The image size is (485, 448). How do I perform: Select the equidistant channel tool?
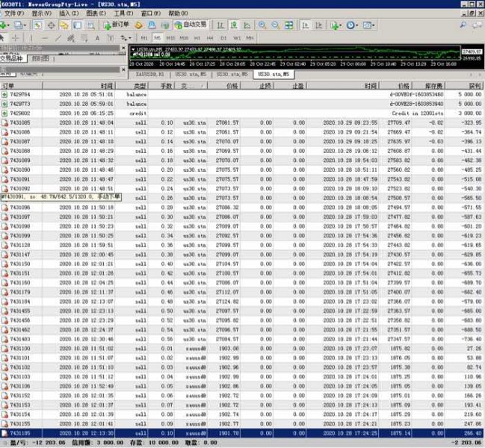tap(71, 37)
